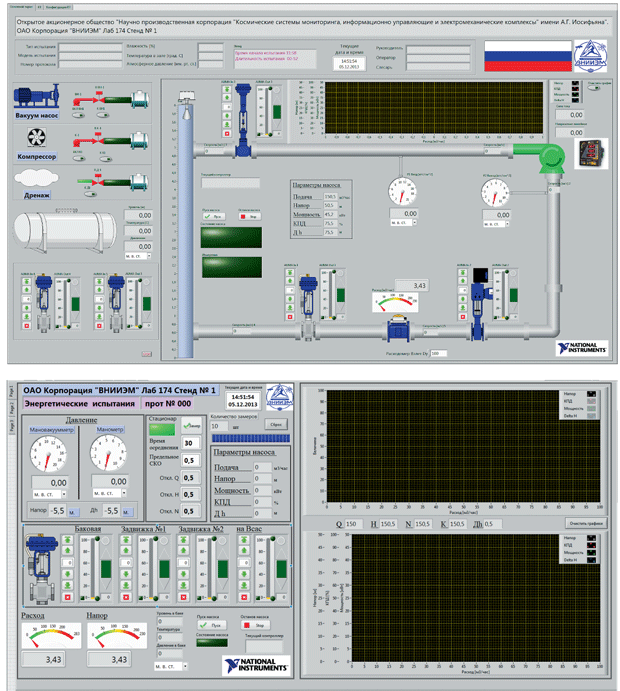This screenshot has height=691, width=620.
Task: Click the Stop pump button in lower window
Action: click(x=256, y=625)
